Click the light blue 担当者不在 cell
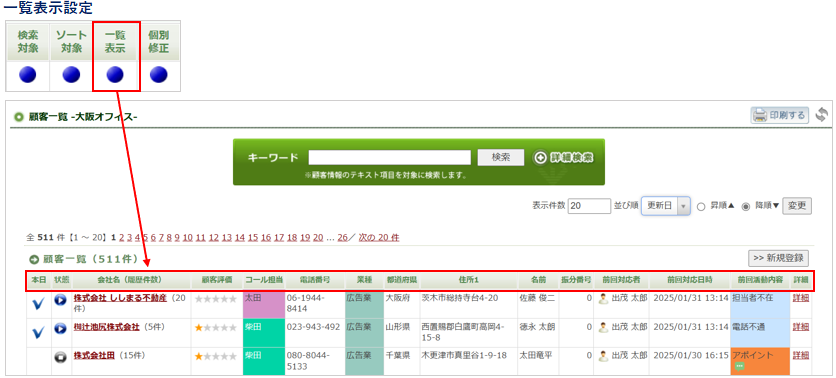Screen dimensions: 836x378 [760, 304]
